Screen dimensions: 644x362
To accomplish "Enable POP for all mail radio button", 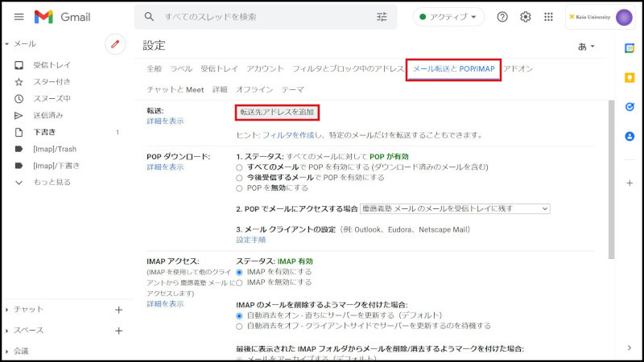I will pos(239,167).
